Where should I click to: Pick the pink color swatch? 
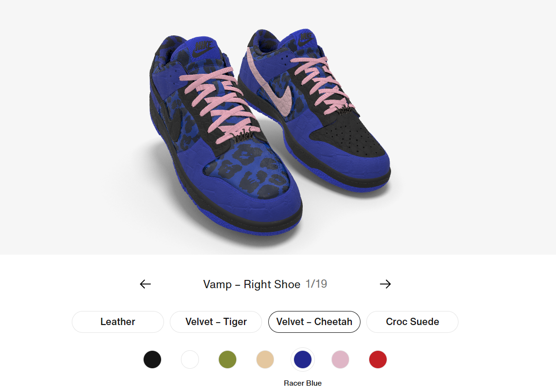341,359
